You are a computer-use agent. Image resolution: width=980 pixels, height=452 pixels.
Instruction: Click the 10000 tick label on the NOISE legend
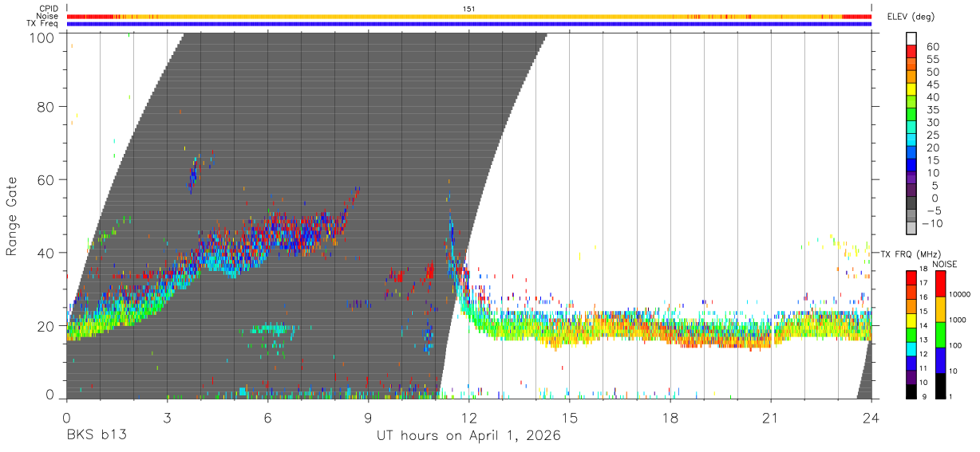(960, 296)
